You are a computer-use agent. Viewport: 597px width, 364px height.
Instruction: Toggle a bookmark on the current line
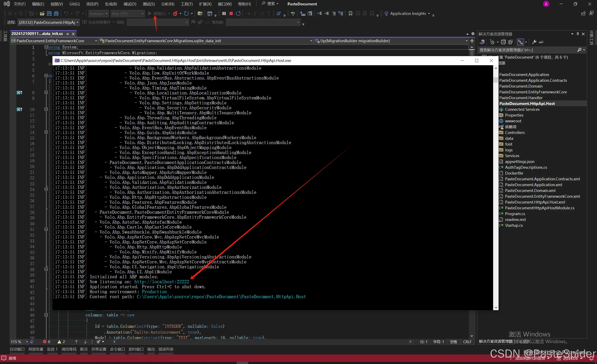(x=350, y=13)
